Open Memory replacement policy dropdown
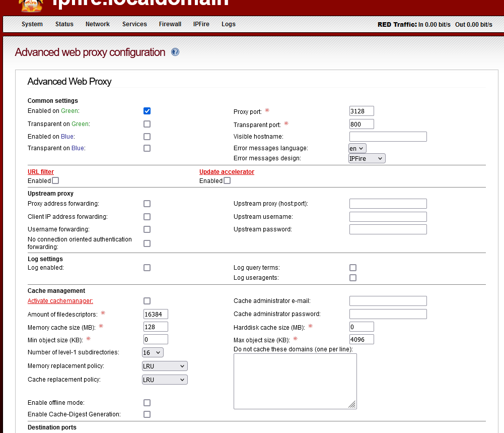This screenshot has height=433, width=504. tap(165, 366)
